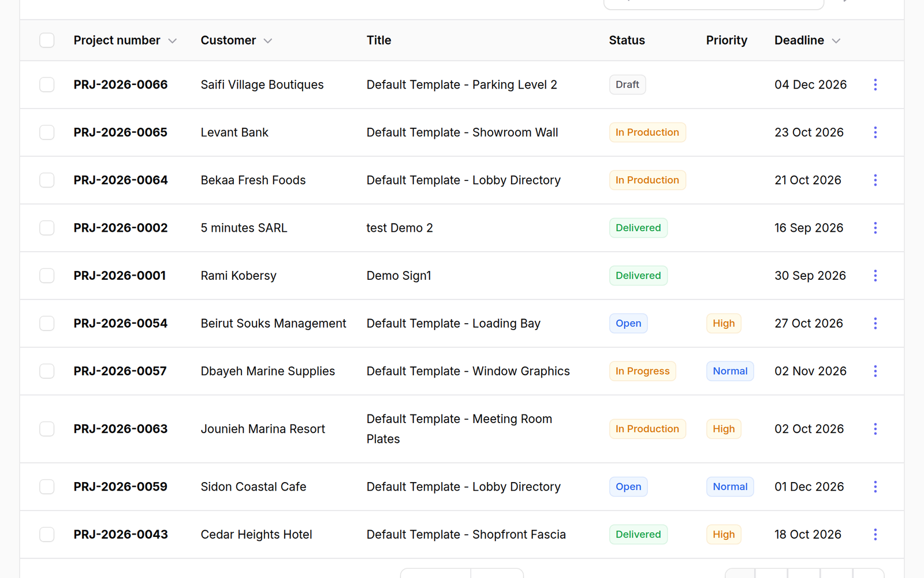Open actions menu for PRJ-2026-0063
Viewport: 924px width, 578px height.
[x=875, y=429]
